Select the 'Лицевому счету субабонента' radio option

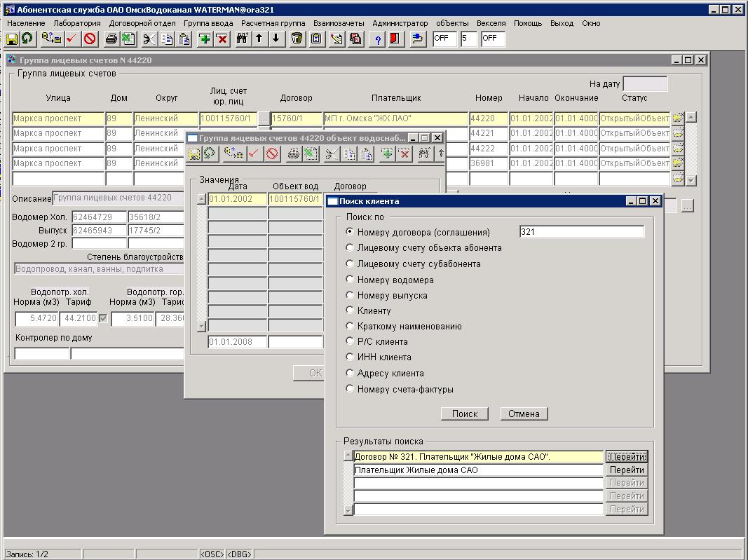(350, 264)
